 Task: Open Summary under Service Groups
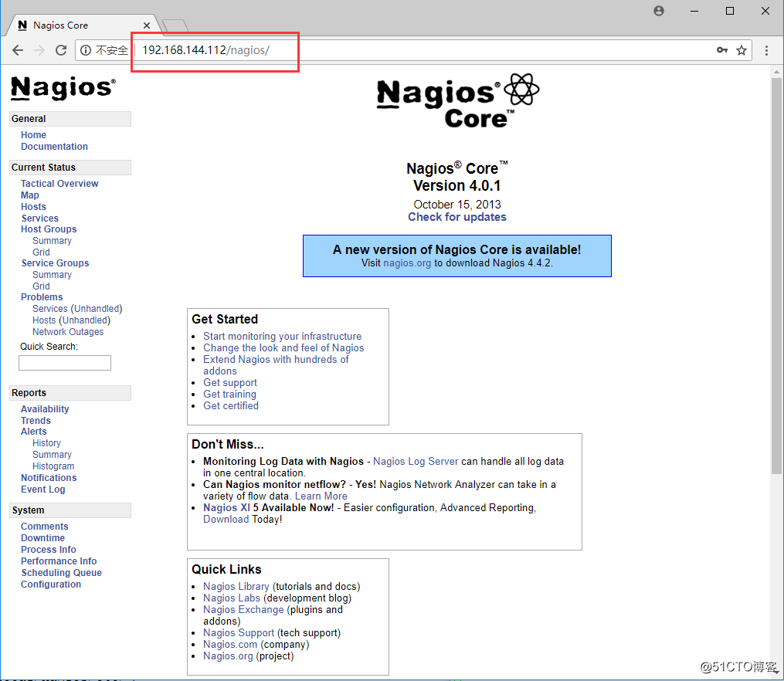click(52, 274)
